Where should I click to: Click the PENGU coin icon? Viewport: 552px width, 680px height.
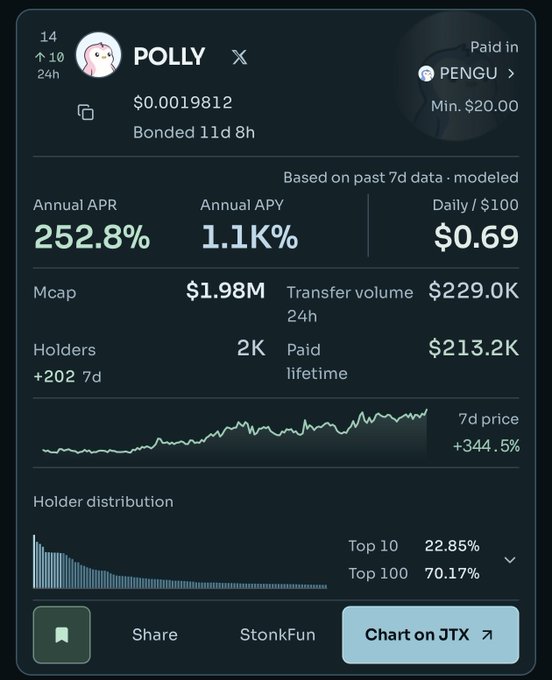click(426, 74)
